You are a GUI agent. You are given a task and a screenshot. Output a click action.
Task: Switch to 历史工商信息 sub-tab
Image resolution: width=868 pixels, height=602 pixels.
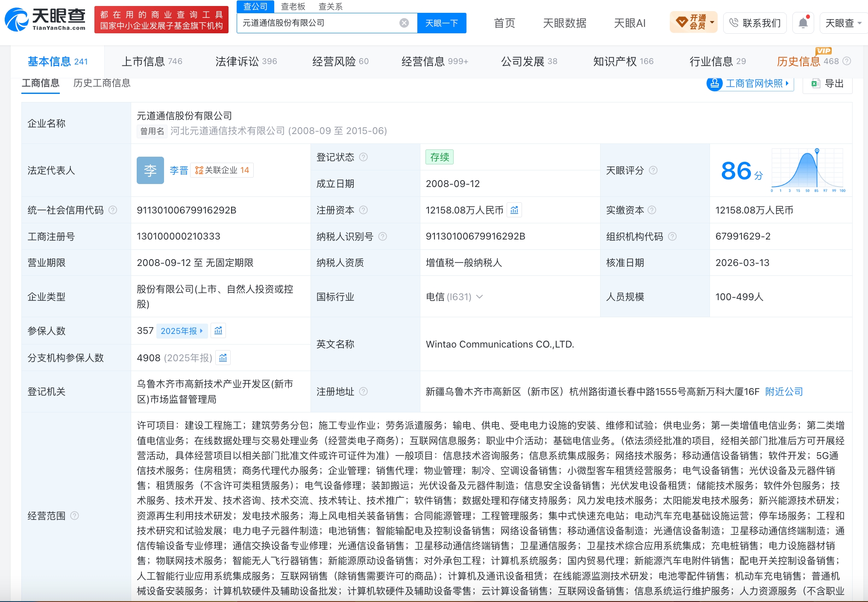tap(102, 83)
